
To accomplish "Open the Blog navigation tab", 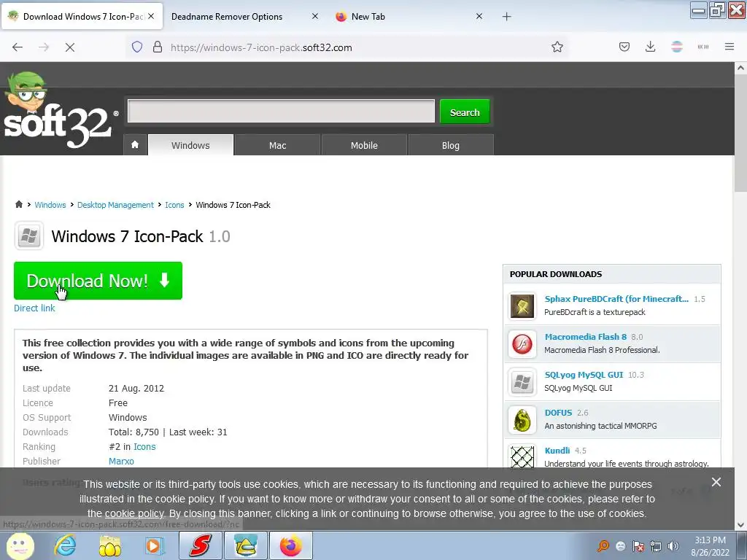I will click(451, 145).
